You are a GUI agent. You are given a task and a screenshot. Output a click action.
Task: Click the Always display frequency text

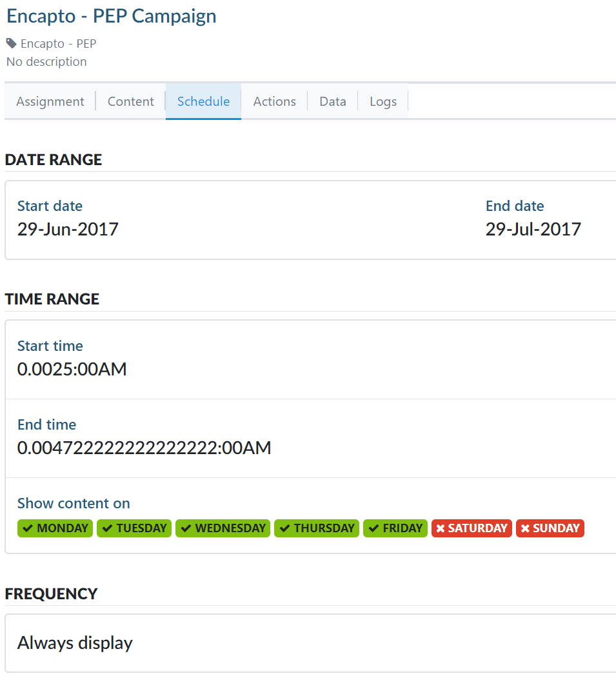(x=75, y=642)
